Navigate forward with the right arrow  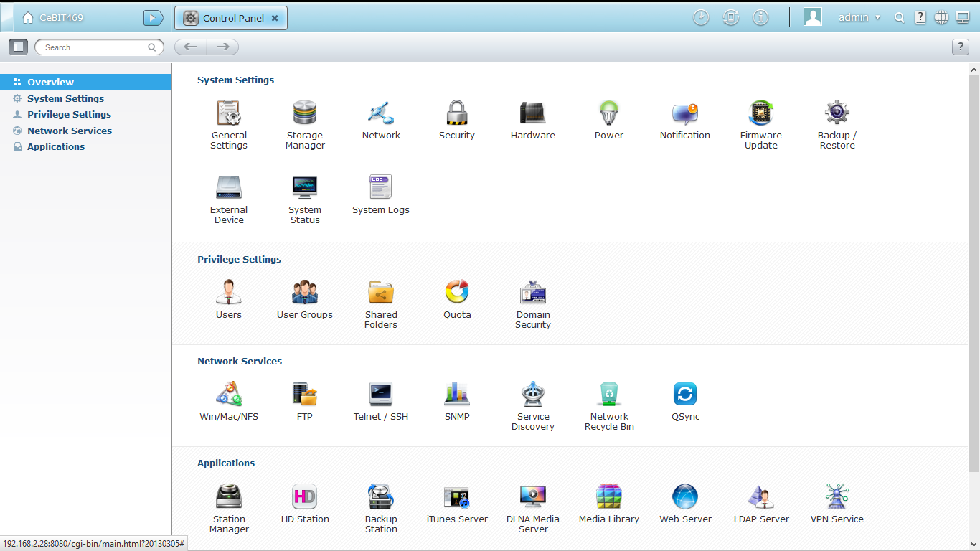(223, 47)
